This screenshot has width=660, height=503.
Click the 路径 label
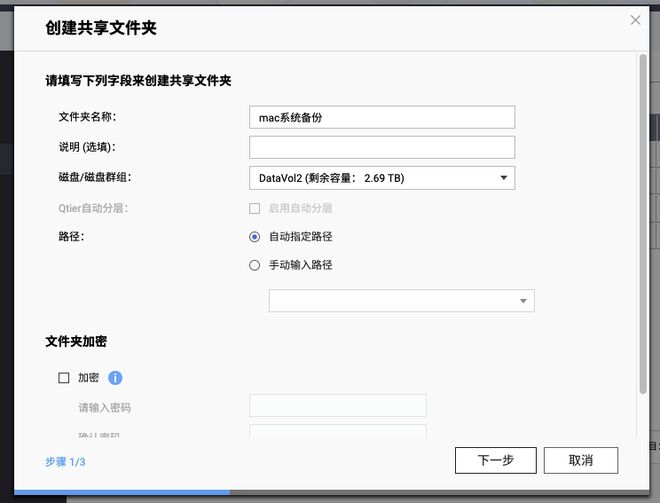[x=71, y=236]
